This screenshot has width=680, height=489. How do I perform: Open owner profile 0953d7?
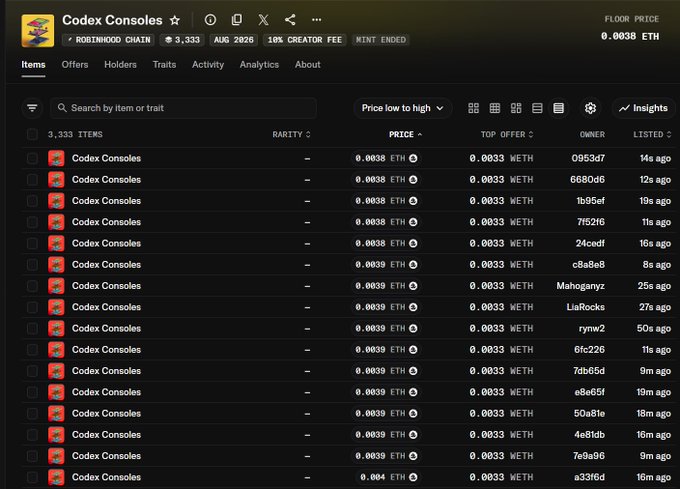point(588,158)
